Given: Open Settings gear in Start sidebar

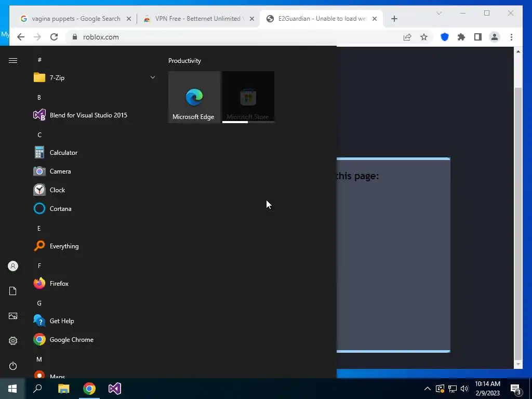Looking at the screenshot, I should coord(13,341).
